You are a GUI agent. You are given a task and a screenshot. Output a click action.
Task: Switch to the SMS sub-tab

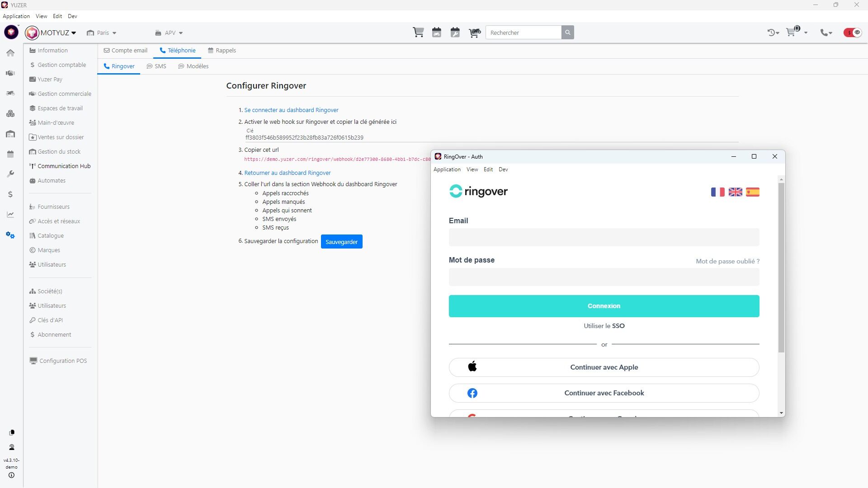pyautogui.click(x=156, y=66)
